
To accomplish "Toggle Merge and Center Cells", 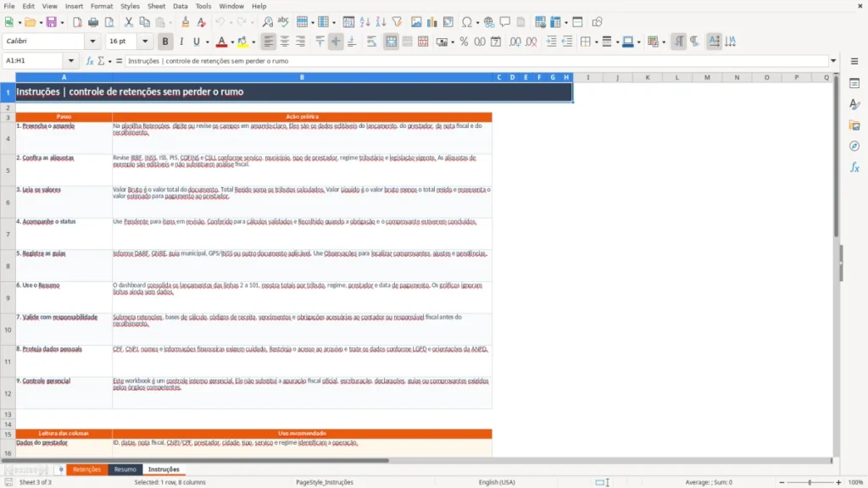I will click(392, 42).
